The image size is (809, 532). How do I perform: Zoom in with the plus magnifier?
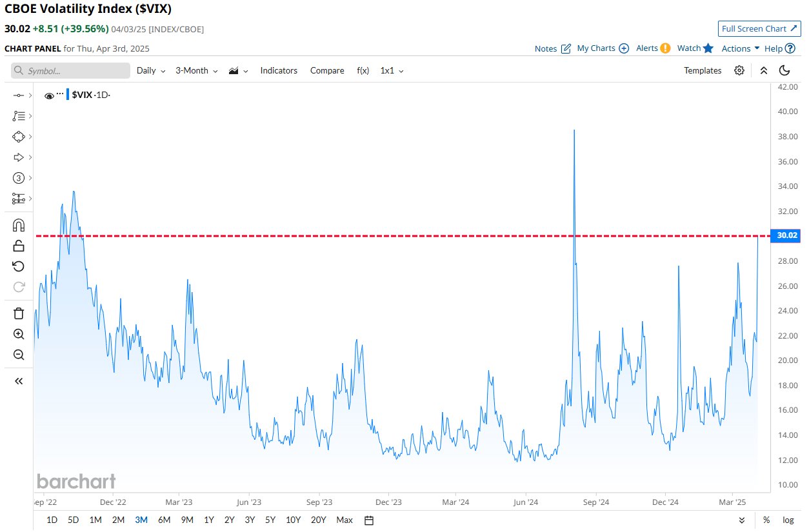(19, 334)
